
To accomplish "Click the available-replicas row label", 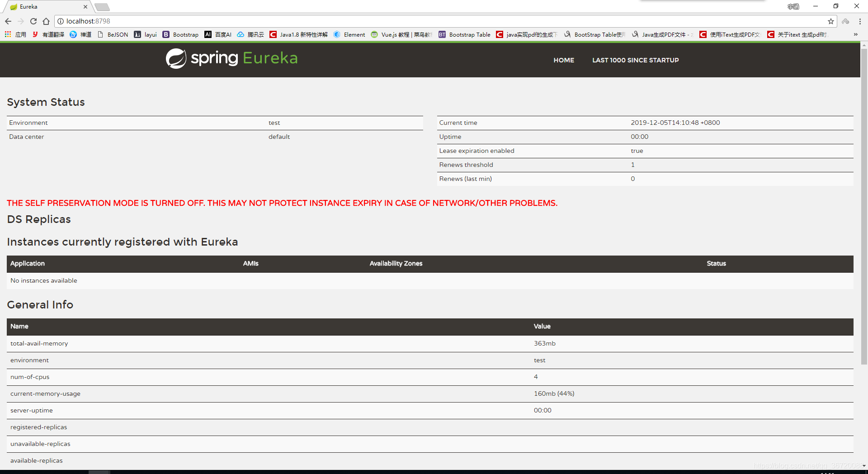I will (37, 461).
